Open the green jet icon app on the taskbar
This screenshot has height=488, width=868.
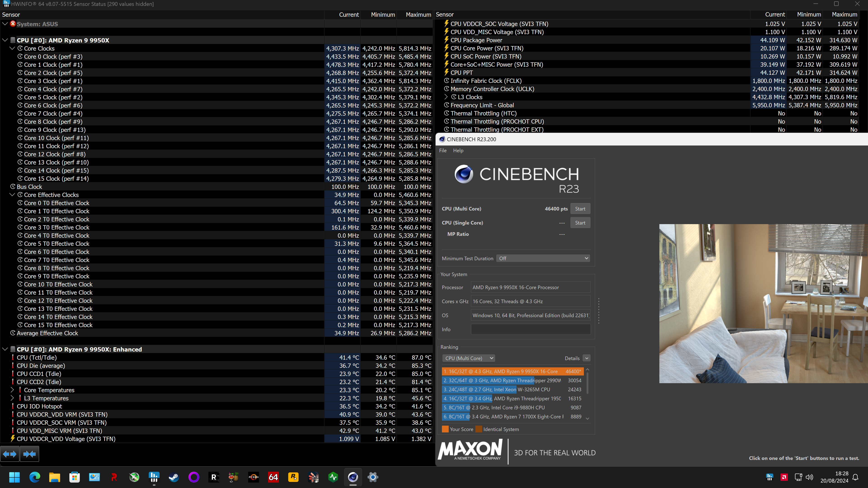134,477
